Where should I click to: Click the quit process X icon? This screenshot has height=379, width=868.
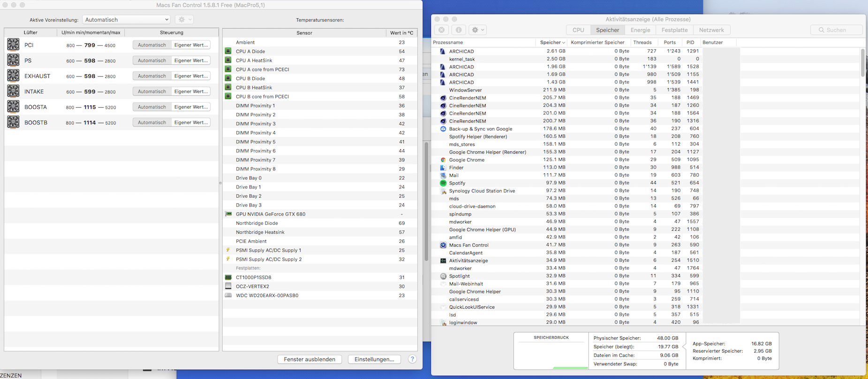(x=442, y=30)
